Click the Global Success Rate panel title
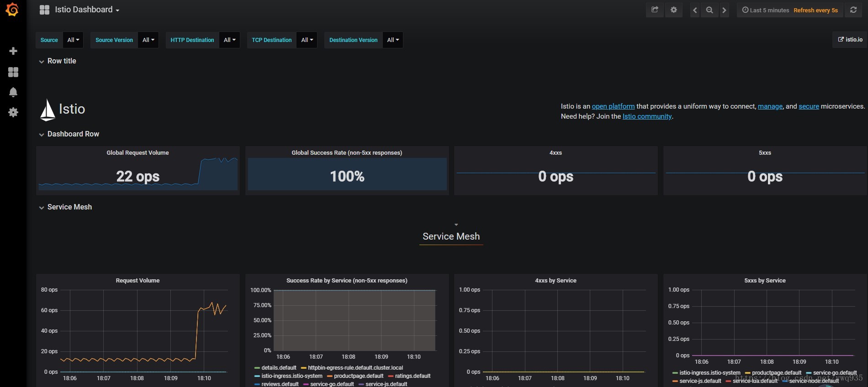The width and height of the screenshot is (868, 387). point(347,153)
